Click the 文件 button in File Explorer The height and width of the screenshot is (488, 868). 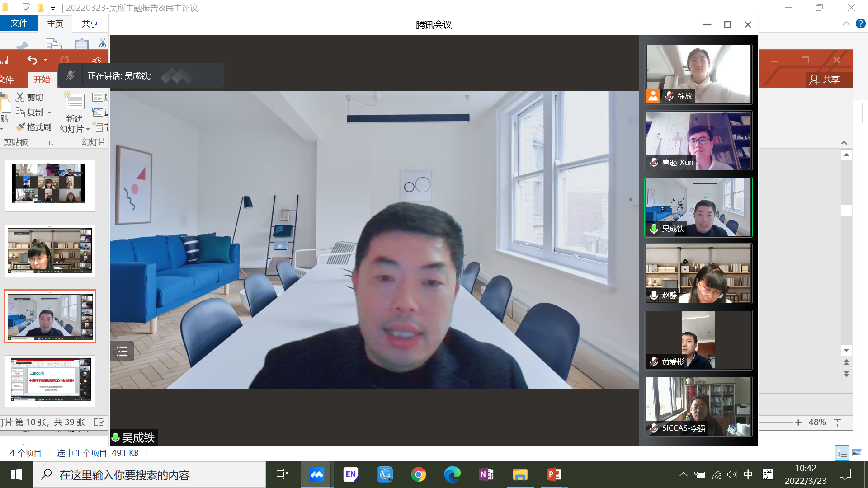pos(19,23)
